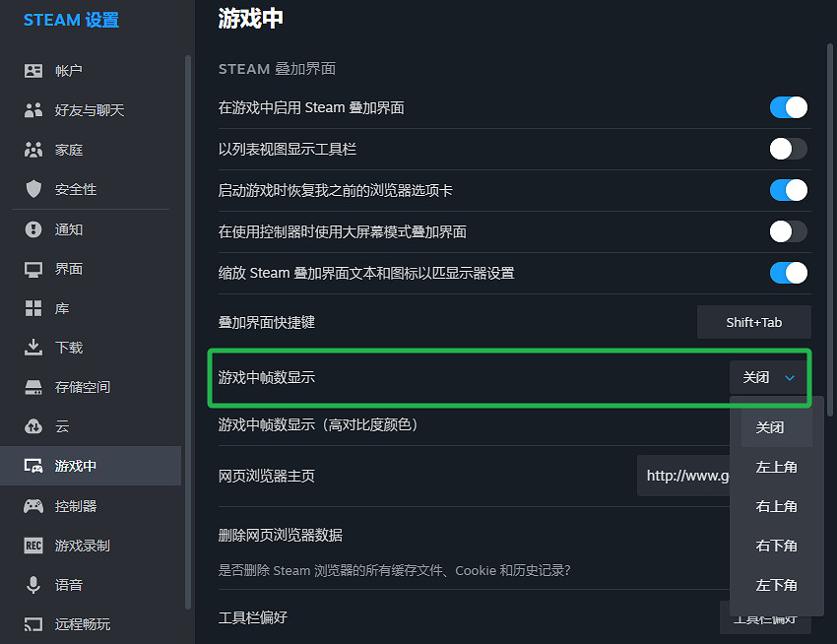Click the 安全性 shield icon
Image resolution: width=837 pixels, height=644 pixels.
(x=33, y=189)
